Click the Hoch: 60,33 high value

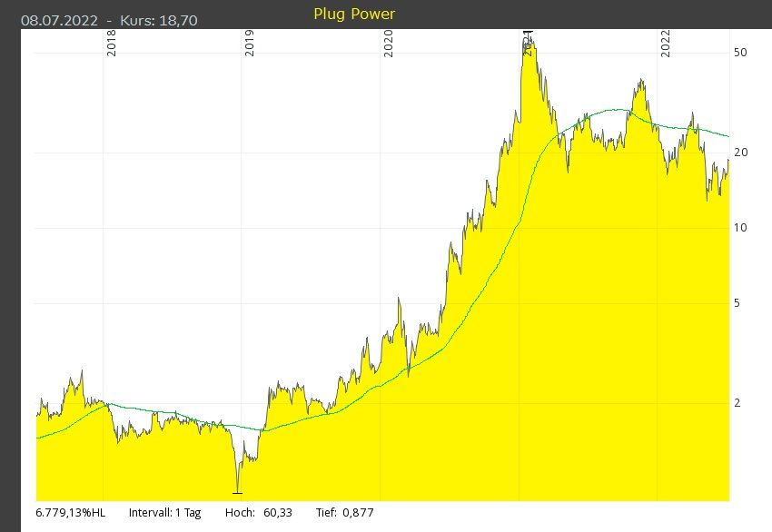[254, 513]
